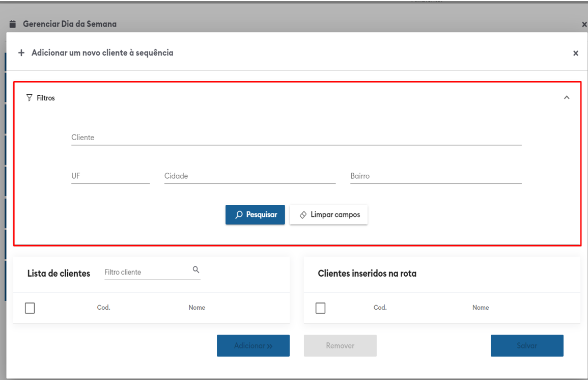Click the calendar icon next to Gerenciar Dia da Semana

tap(13, 24)
